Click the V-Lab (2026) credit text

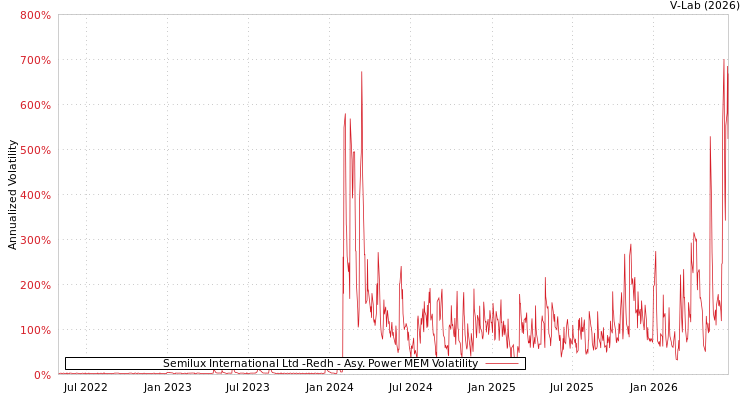coord(705,6)
